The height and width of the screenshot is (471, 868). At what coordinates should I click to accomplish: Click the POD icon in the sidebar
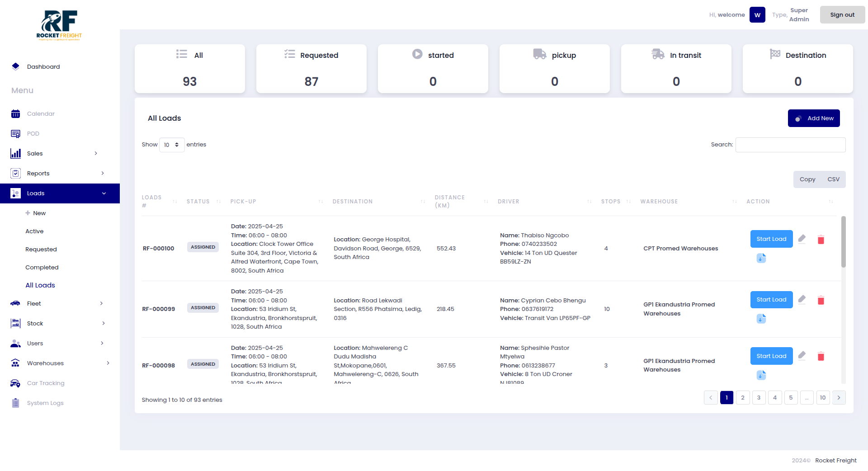click(16, 133)
